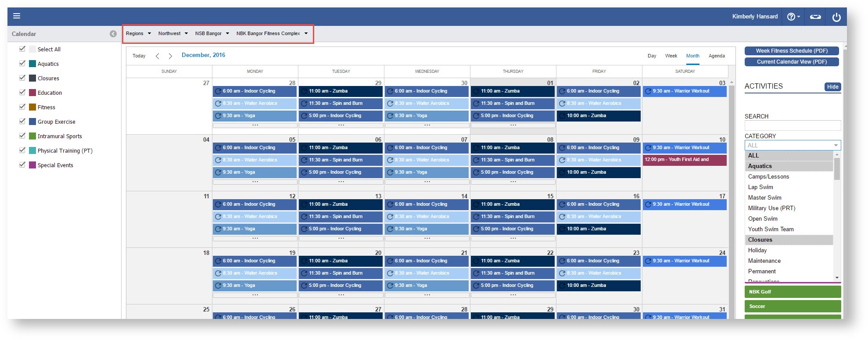This screenshot has height=340, width=868.
Task: Switch to Week view
Action: 671,56
